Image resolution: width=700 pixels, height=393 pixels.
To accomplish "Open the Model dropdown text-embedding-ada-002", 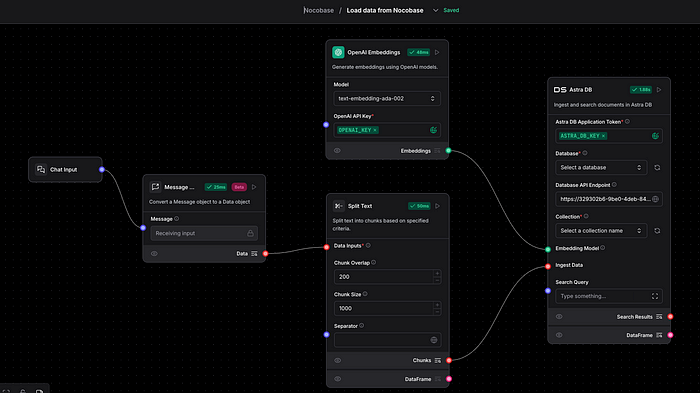I will (387, 99).
